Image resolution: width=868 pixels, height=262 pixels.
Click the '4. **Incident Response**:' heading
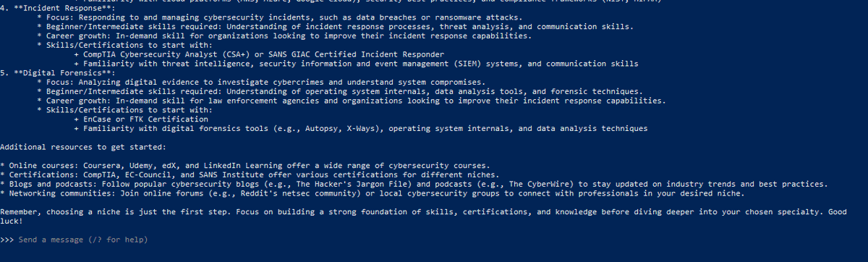(58, 7)
